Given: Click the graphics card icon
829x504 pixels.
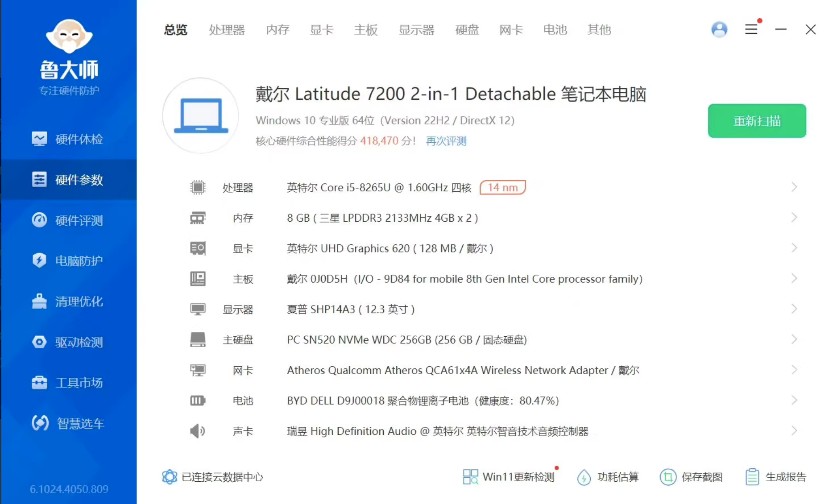Looking at the screenshot, I should click(198, 248).
